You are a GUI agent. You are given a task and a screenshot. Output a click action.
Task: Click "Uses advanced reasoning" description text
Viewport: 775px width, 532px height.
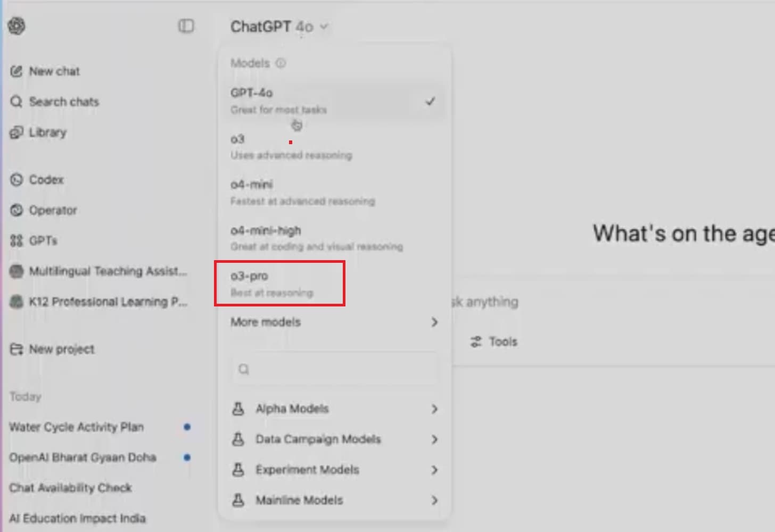291,155
